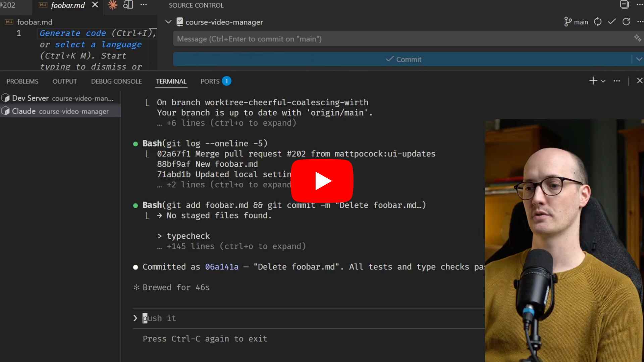
Task: Open the DEBUG CONSOLE tab
Action: click(x=116, y=81)
